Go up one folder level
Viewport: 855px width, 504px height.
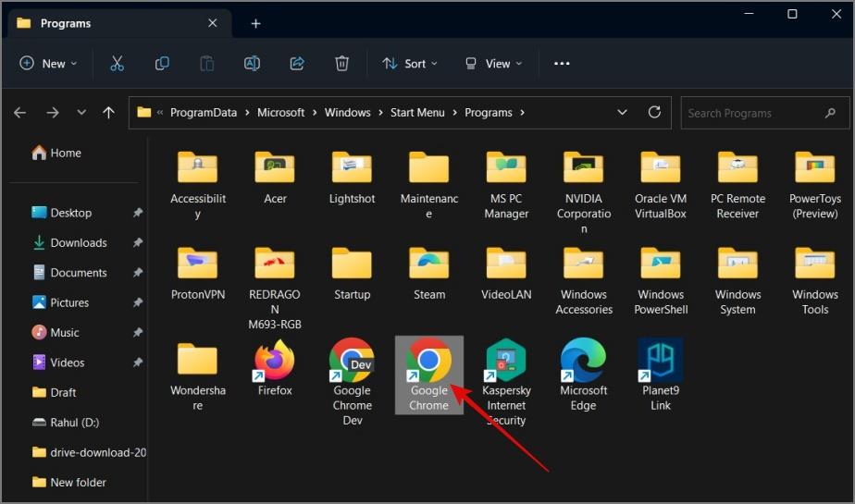point(108,113)
